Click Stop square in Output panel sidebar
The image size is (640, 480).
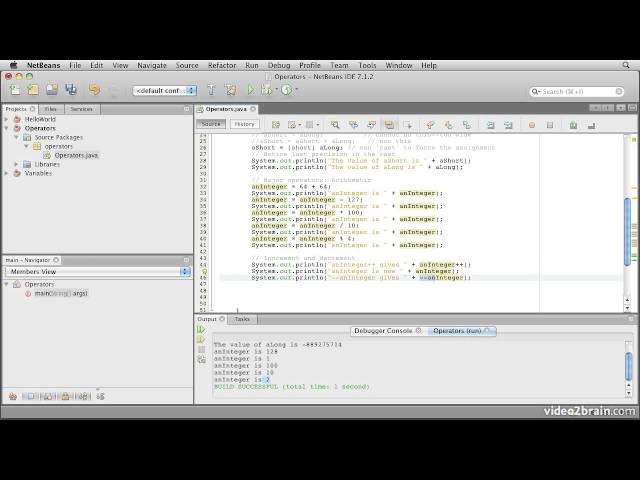(x=201, y=349)
